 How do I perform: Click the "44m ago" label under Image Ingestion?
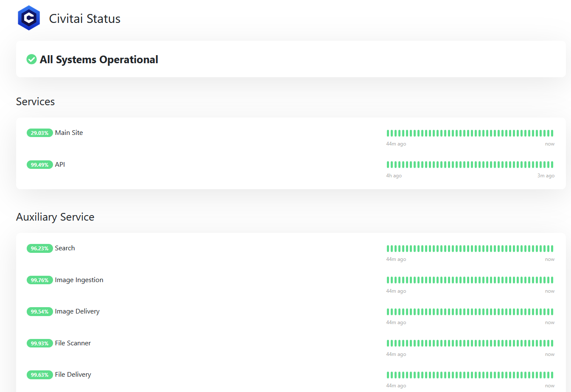point(396,291)
